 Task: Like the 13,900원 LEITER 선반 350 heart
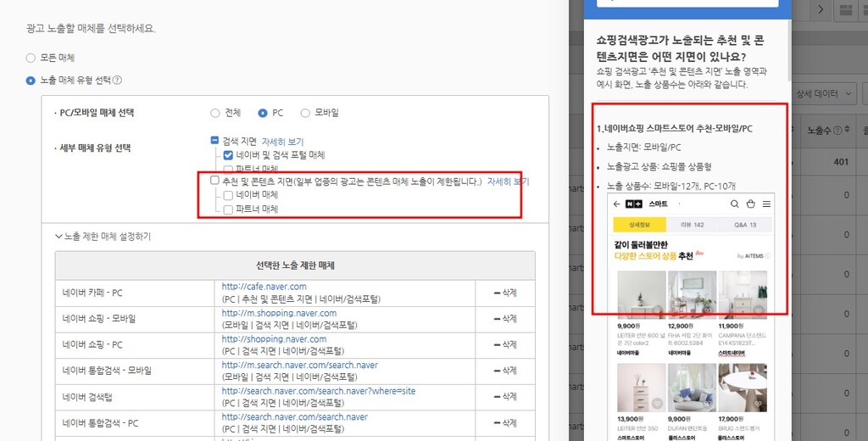point(657,404)
